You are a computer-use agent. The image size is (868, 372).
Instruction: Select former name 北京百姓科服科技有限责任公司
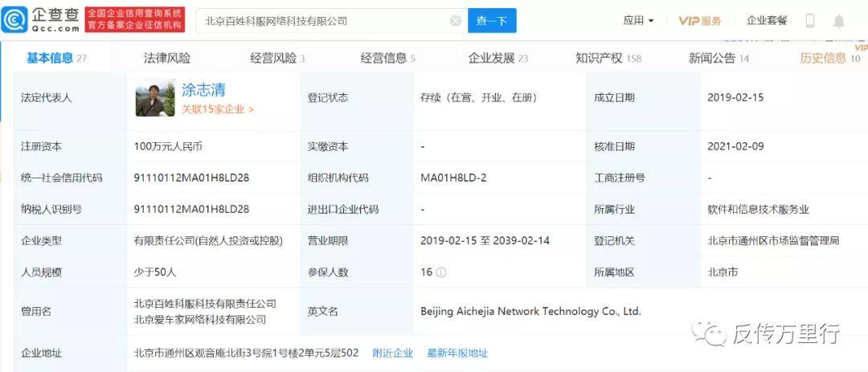point(205,304)
